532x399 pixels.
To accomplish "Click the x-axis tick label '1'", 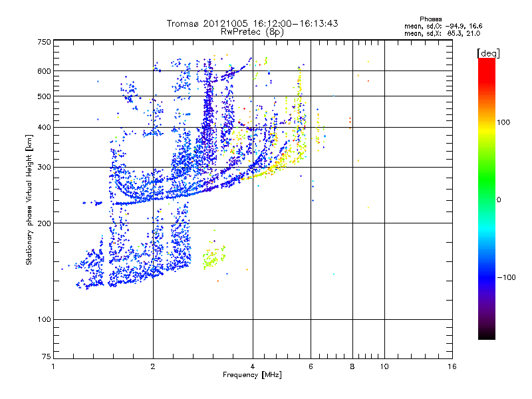I will point(53,366).
